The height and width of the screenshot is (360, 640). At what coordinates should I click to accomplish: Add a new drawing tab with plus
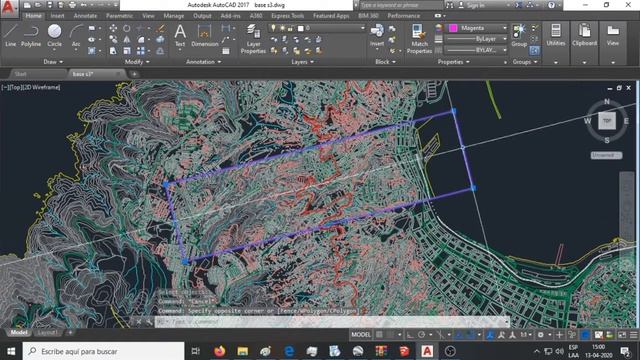pos(134,74)
